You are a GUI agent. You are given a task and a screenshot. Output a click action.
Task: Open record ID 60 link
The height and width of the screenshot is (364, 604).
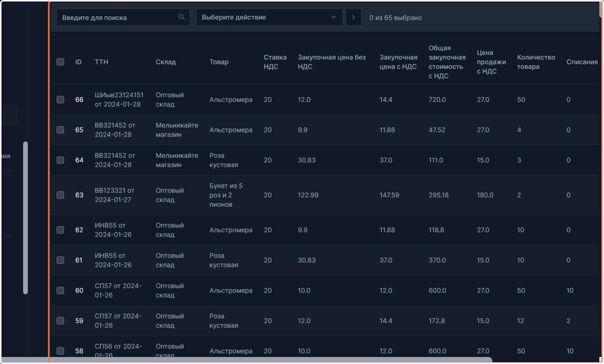(x=80, y=290)
